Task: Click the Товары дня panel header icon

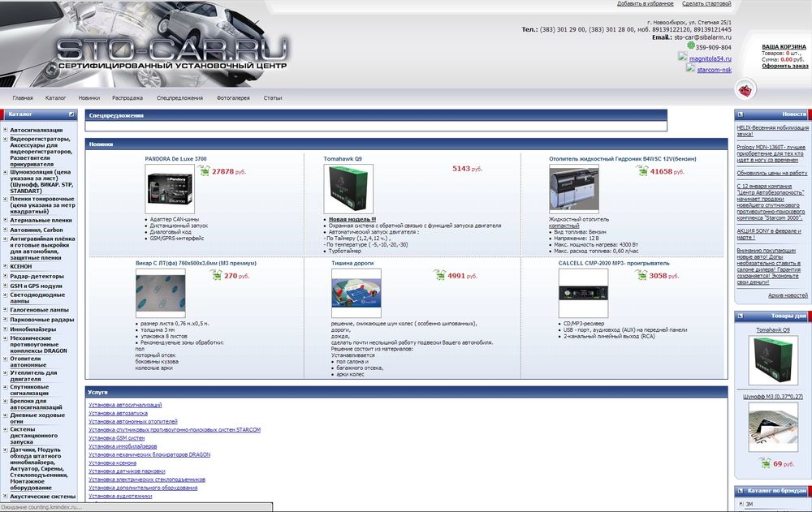Action: [741, 316]
